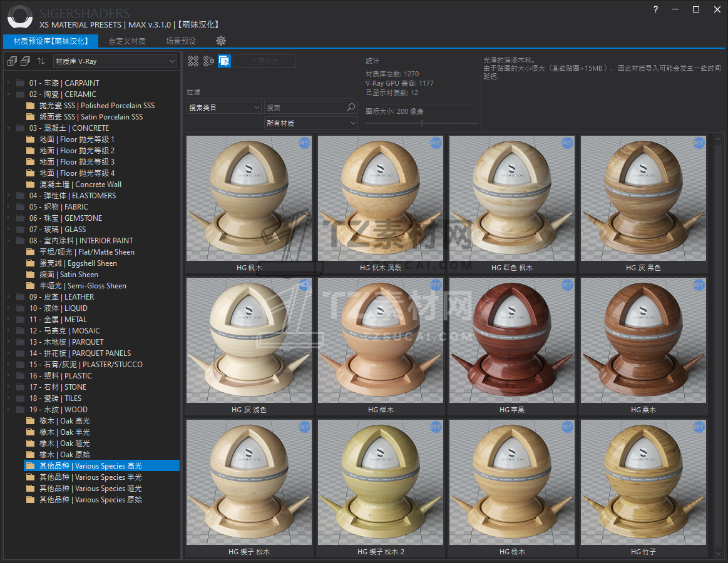Collapse the 03 - 混凝土 | CONCRETE folder
This screenshot has height=563, width=728.
pyautogui.click(x=8, y=128)
